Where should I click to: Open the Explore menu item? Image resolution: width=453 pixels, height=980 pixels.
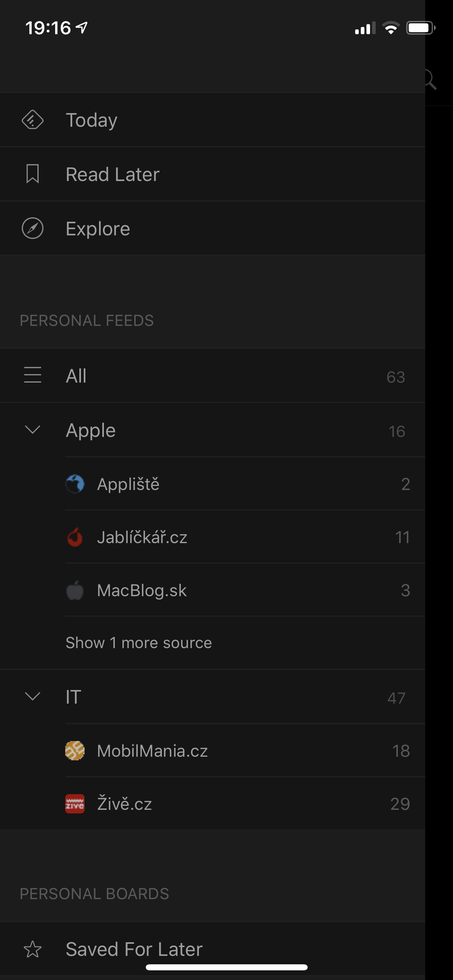pyautogui.click(x=98, y=229)
